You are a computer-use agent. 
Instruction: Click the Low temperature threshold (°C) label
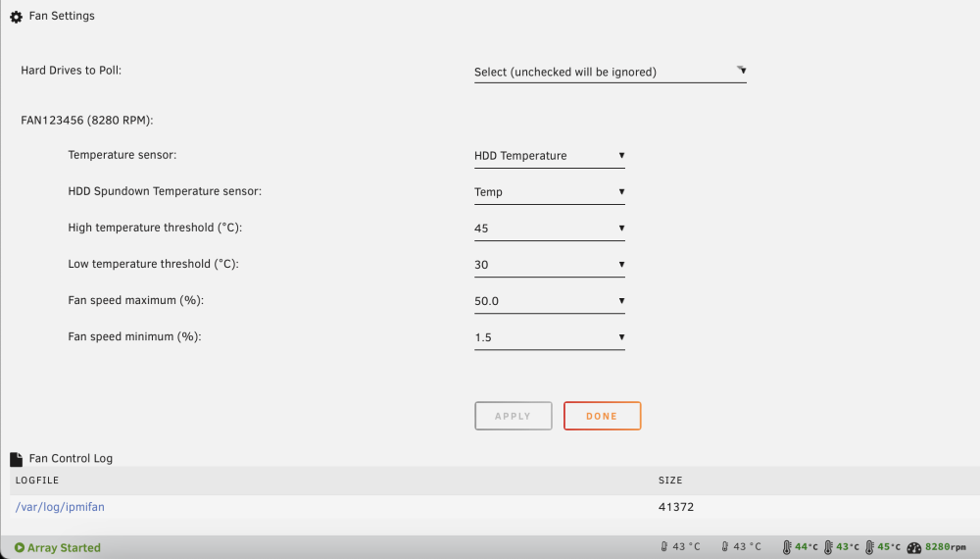[153, 264]
